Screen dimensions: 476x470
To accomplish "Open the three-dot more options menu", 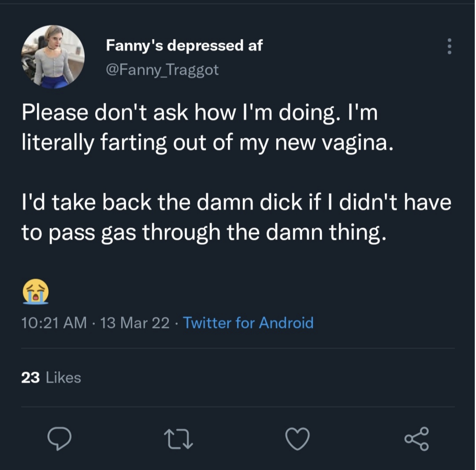I will 449,46.
